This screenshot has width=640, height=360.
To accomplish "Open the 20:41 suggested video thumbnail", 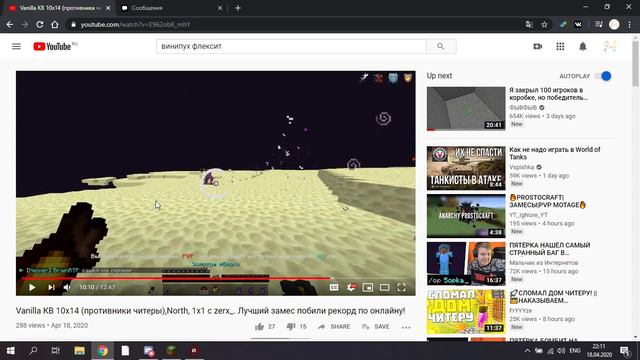I will [466, 109].
